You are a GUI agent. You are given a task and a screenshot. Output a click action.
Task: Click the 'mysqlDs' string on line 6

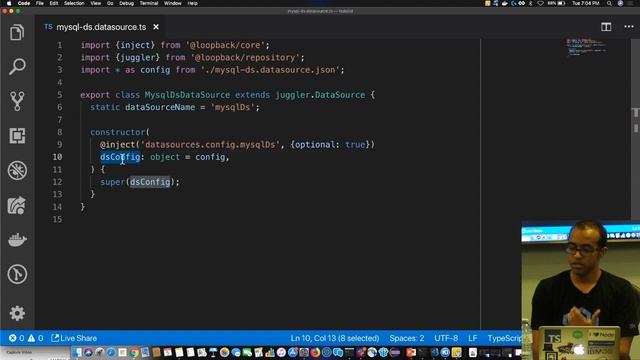232,107
